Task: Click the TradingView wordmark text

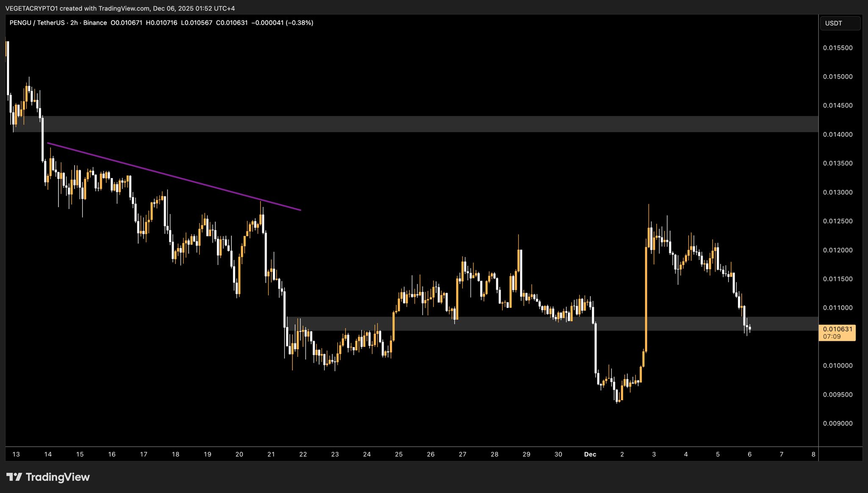Action: [x=58, y=477]
